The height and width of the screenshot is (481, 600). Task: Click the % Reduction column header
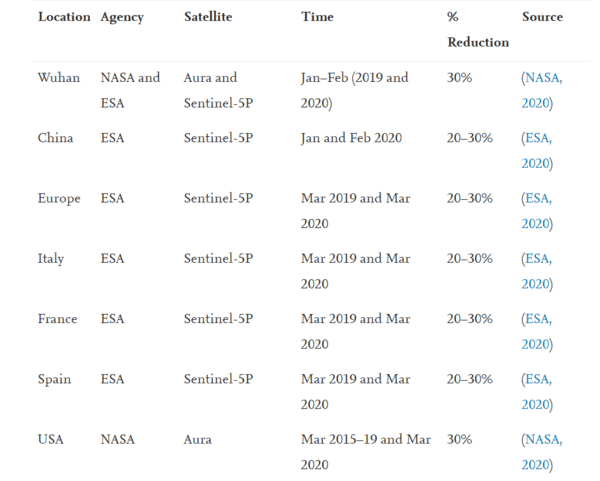pyautogui.click(x=478, y=29)
